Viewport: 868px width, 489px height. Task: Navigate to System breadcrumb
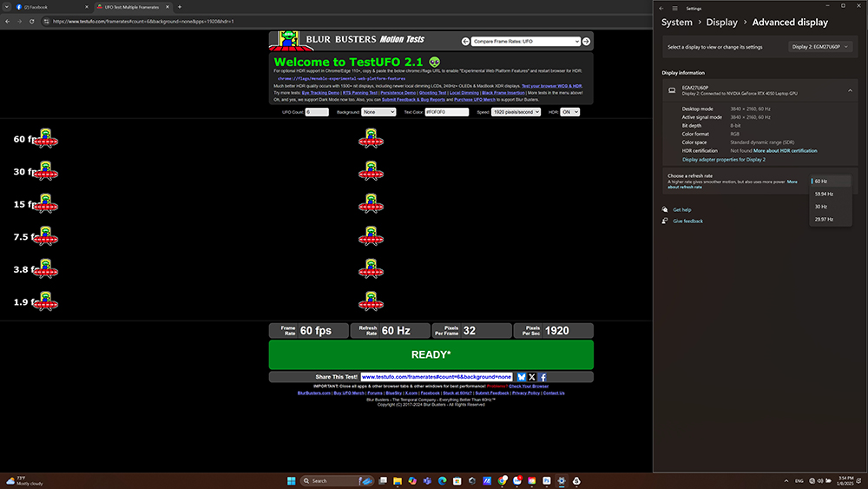click(676, 23)
